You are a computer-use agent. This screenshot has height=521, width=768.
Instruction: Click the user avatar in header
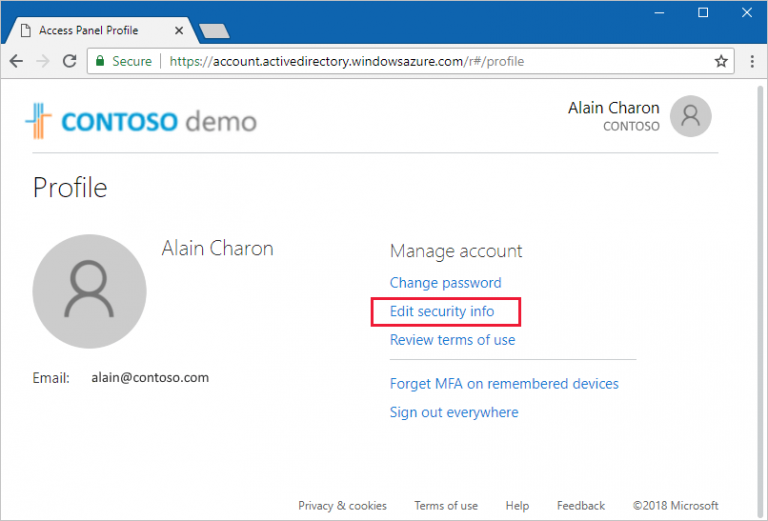[x=690, y=116]
